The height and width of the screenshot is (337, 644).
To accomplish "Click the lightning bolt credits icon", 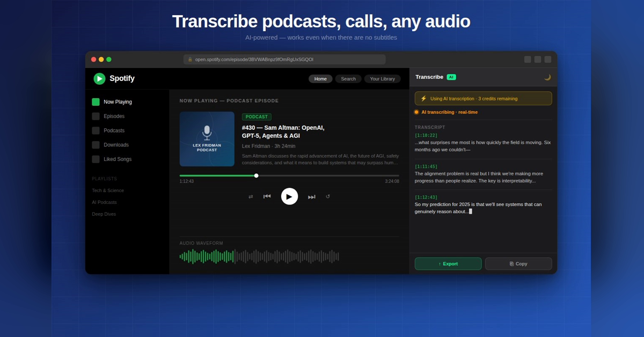I will pos(423,98).
